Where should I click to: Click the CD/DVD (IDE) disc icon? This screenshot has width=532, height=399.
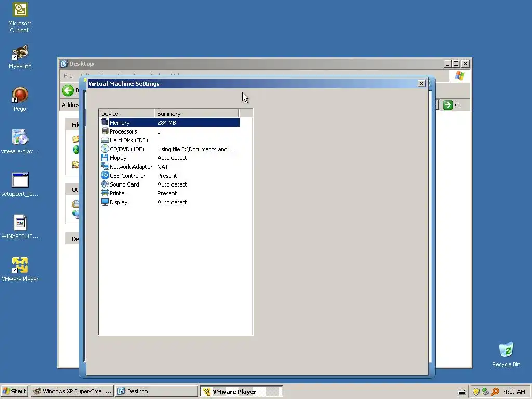coord(105,149)
